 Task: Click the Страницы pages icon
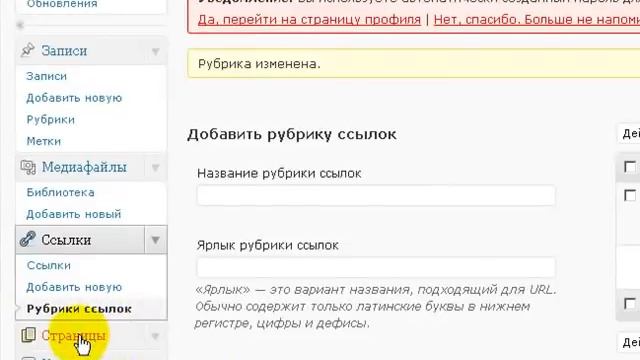coord(28,335)
